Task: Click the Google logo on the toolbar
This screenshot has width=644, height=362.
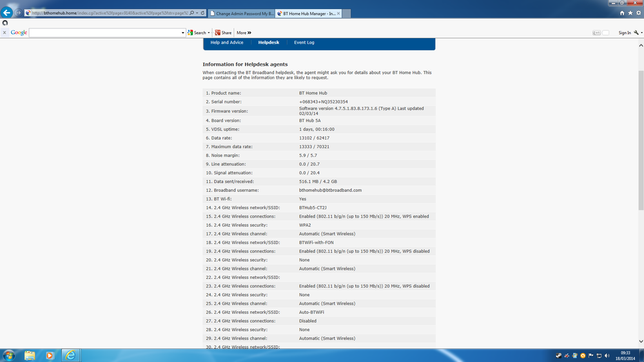Action: click(19, 32)
